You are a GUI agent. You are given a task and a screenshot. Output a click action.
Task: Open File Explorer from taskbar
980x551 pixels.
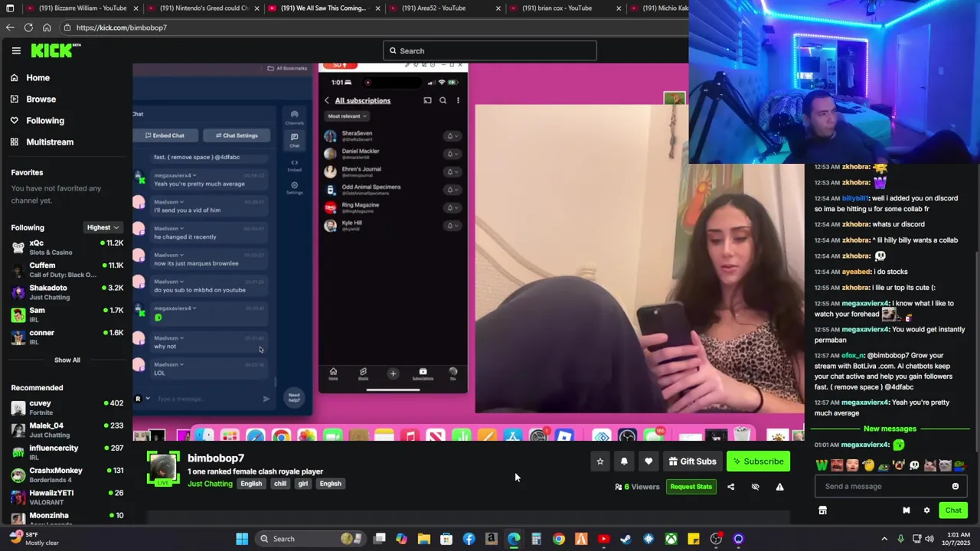point(423,539)
